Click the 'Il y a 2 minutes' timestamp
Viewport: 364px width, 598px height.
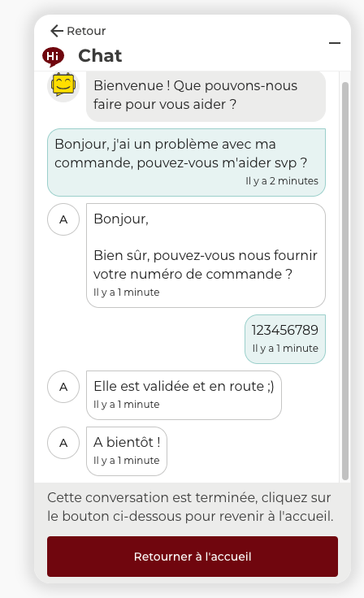pyautogui.click(x=282, y=180)
